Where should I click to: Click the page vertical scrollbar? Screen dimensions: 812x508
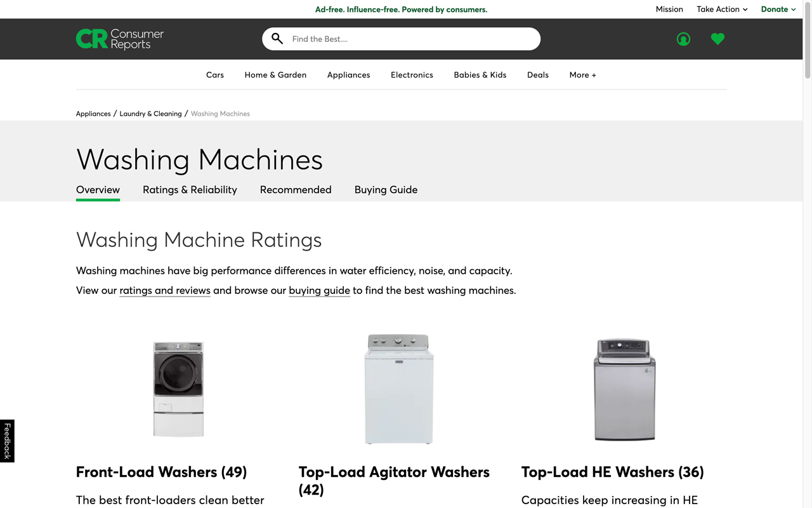(x=807, y=254)
